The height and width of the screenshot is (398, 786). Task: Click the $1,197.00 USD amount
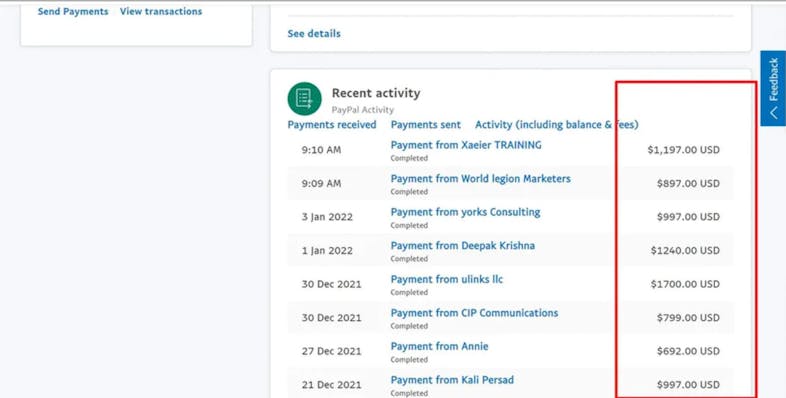pos(683,150)
